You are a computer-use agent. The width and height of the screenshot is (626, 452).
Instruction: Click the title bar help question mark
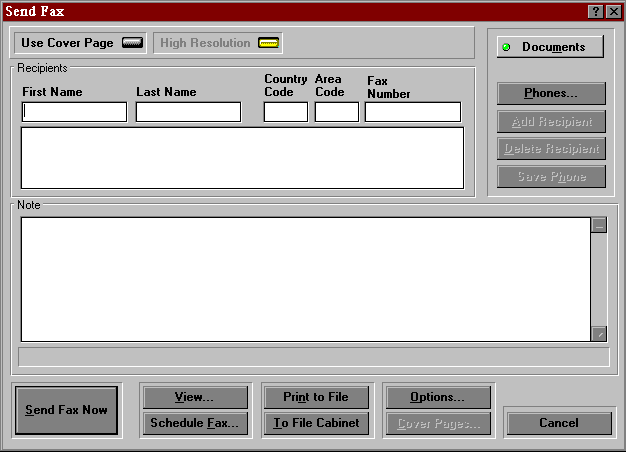click(597, 11)
